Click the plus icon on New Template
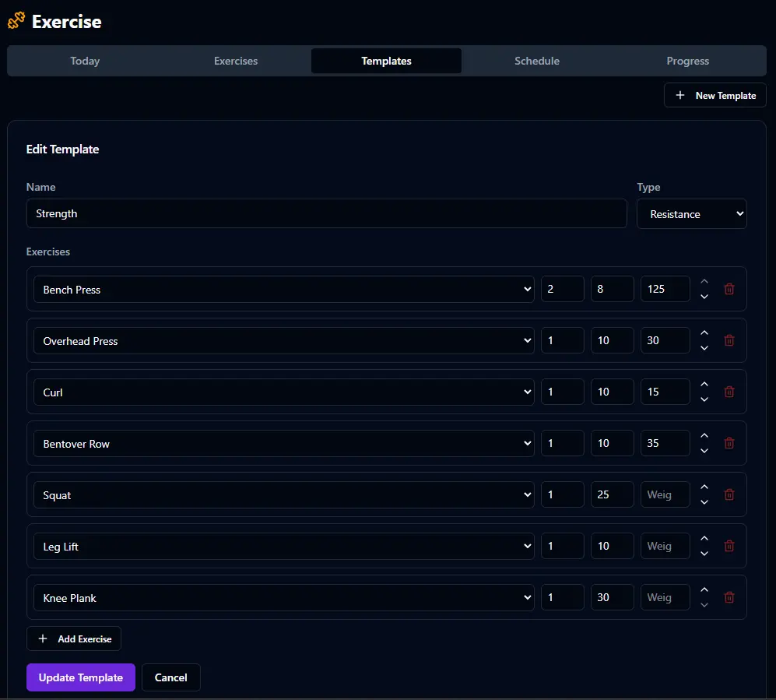Screen dimensions: 776x700 point(679,95)
